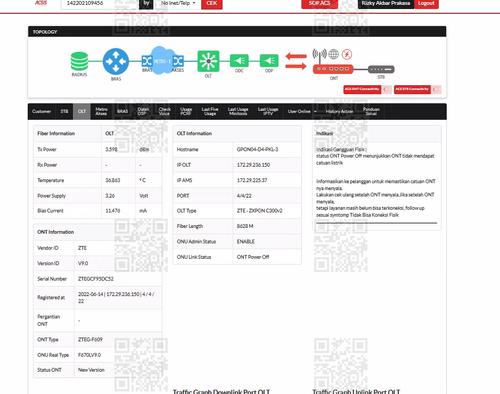Click ONT Type value ZTEG-F609

(x=90, y=339)
